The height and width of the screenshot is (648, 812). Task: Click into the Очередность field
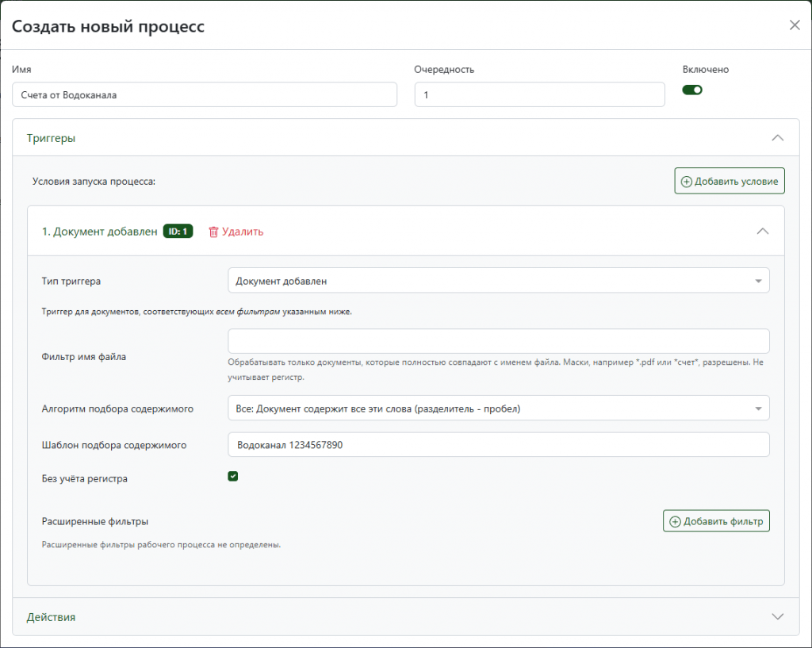[539, 94]
